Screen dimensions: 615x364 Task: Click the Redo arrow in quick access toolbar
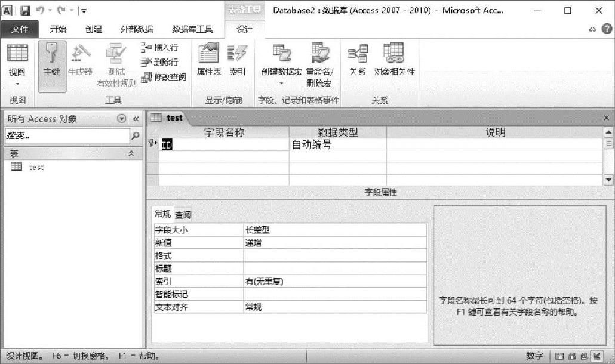tap(61, 10)
